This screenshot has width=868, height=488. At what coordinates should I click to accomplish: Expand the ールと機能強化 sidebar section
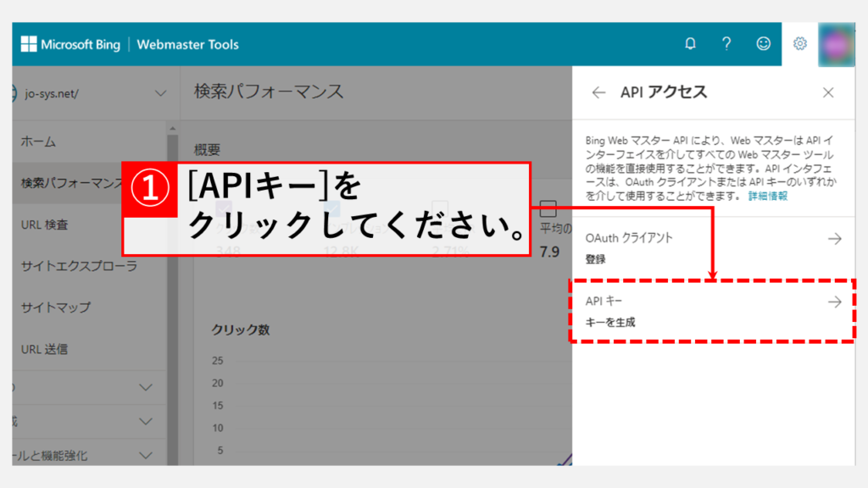[146, 456]
